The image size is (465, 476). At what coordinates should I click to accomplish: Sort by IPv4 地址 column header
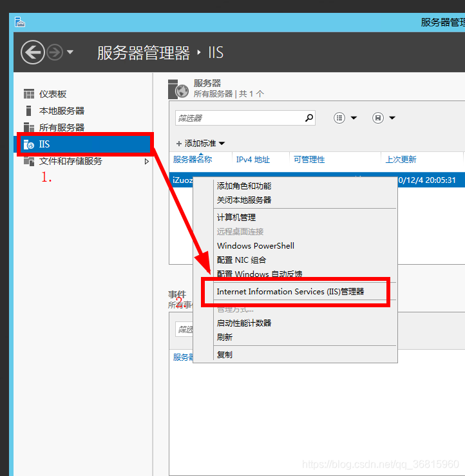tap(253, 159)
